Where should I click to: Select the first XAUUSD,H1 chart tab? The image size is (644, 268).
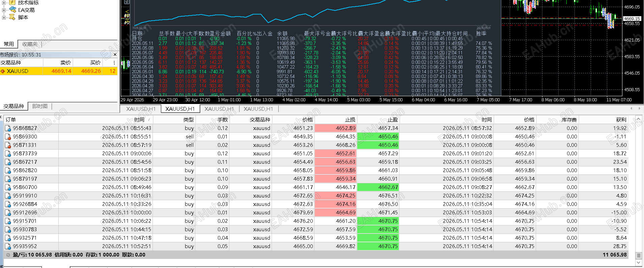(141, 109)
